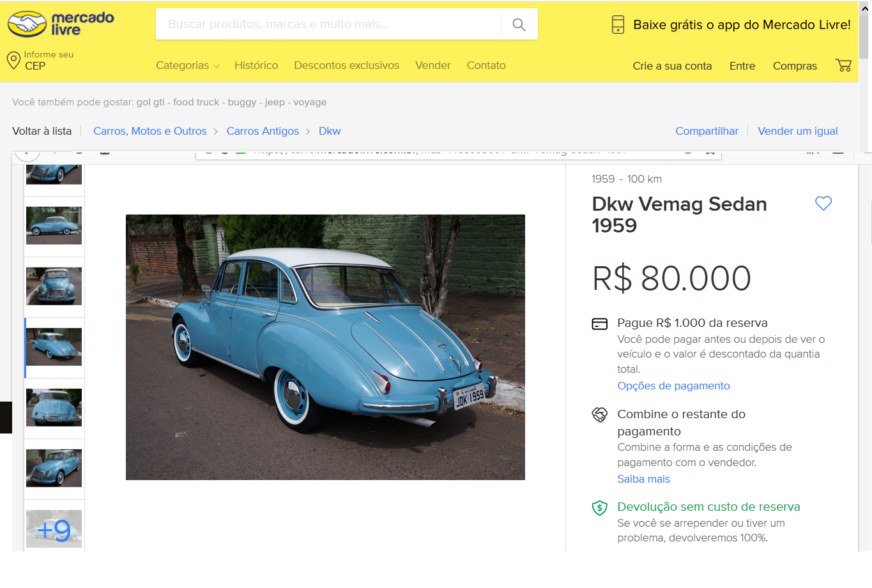Image resolution: width=872 pixels, height=588 pixels.
Task: Select the front view car thumbnail
Action: click(x=54, y=286)
